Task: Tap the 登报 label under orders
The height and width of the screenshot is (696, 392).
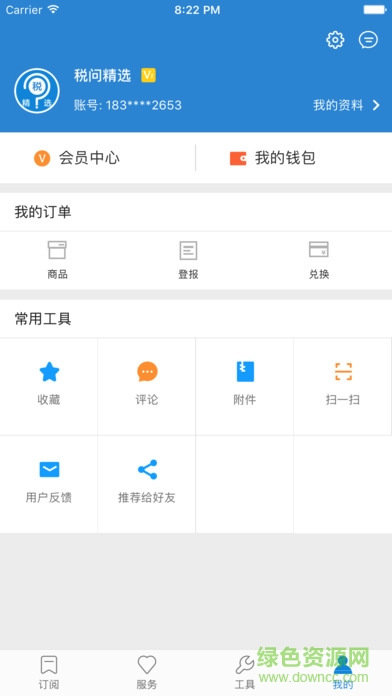Action: (188, 274)
